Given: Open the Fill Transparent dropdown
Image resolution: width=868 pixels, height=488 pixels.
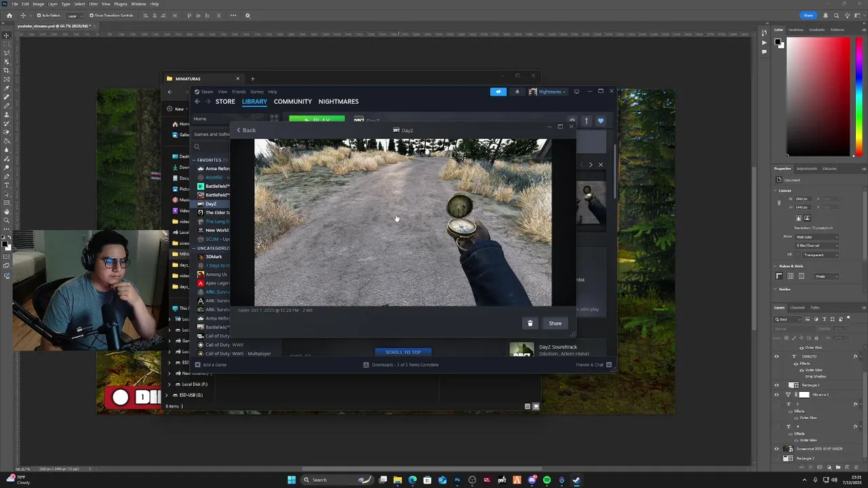Looking at the screenshot, I should (x=822, y=255).
